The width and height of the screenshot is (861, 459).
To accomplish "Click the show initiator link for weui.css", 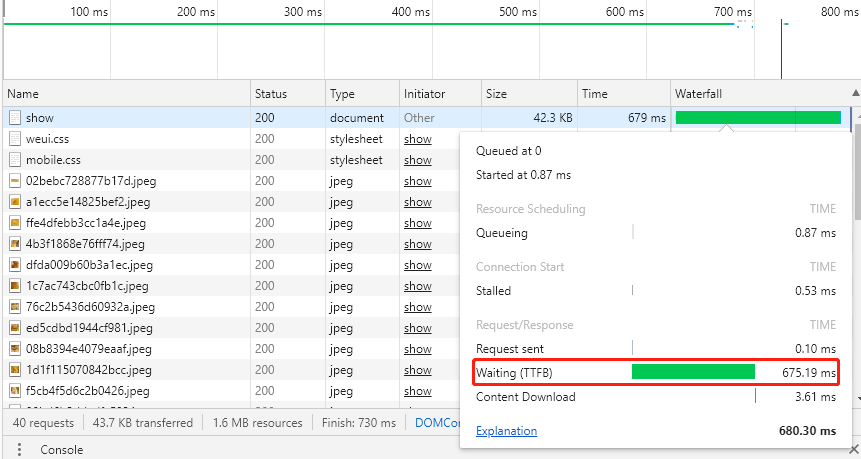I will pos(418,139).
